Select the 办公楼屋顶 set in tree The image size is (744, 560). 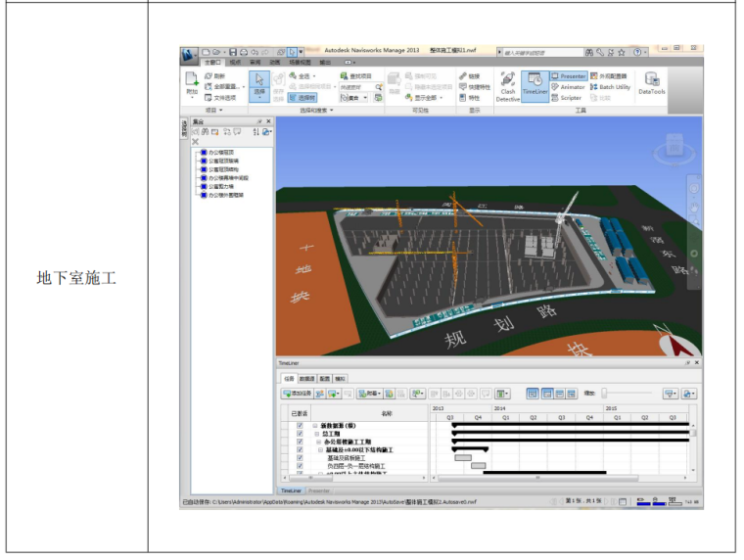pyautogui.click(x=220, y=152)
